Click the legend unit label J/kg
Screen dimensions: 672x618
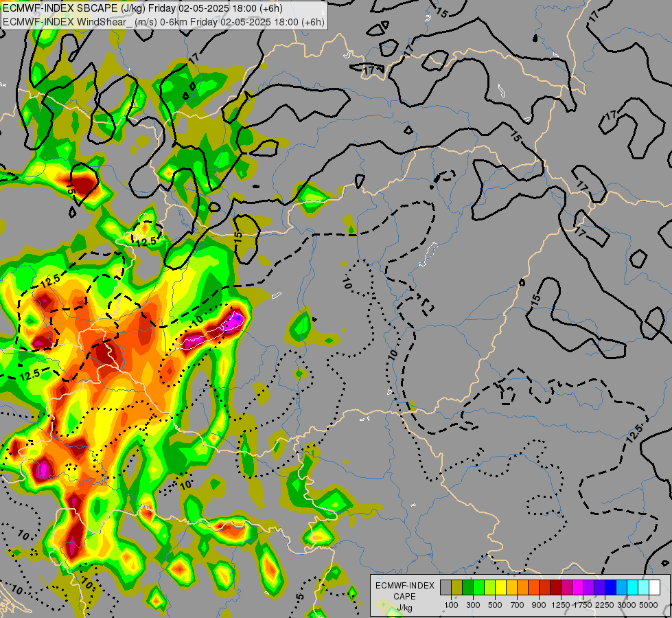[x=404, y=608]
